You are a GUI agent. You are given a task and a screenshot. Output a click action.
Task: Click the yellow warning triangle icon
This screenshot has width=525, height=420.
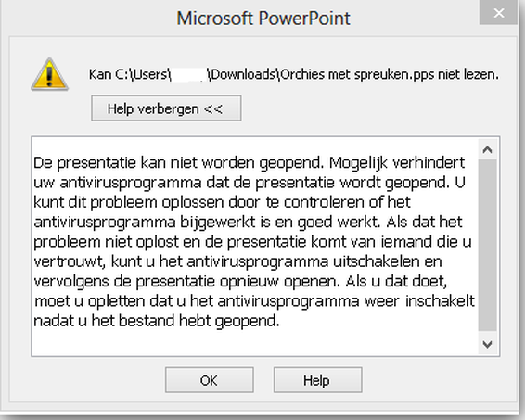coord(49,74)
